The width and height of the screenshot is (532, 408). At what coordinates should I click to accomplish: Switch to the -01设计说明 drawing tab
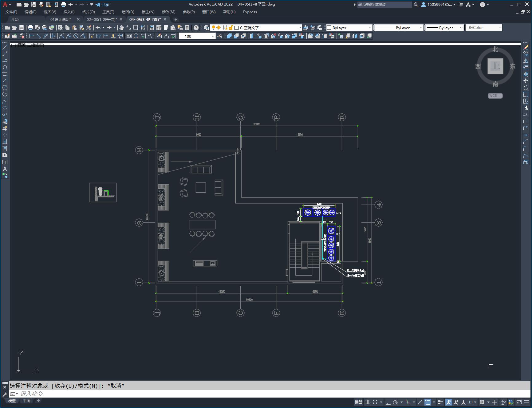[x=60, y=19]
